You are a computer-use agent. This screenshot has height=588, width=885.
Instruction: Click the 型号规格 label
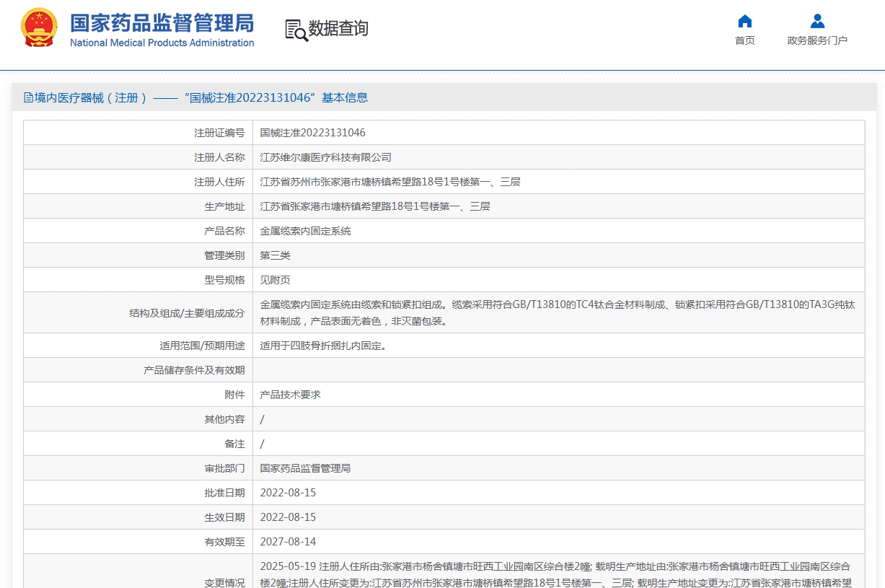click(x=224, y=280)
